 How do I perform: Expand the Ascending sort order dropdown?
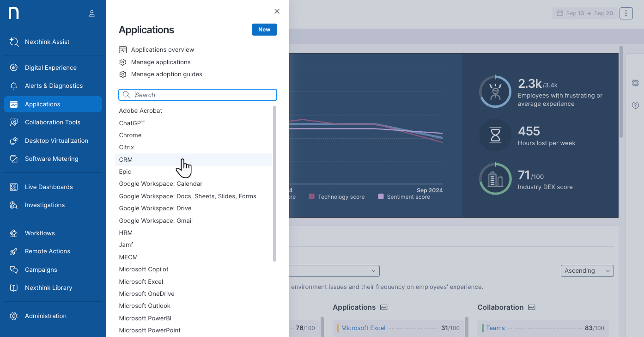coord(587,271)
